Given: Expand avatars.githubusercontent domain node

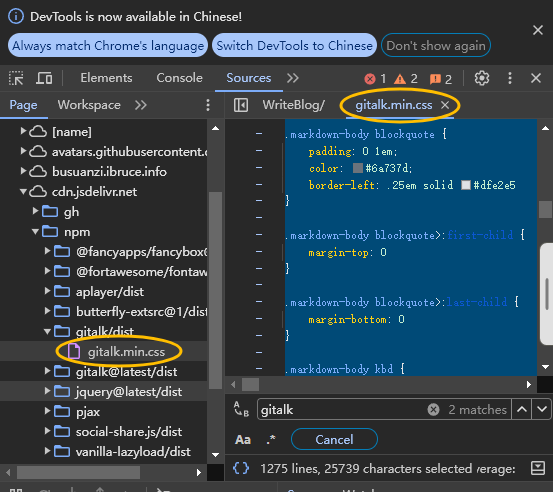Looking at the screenshot, I should 23,152.
